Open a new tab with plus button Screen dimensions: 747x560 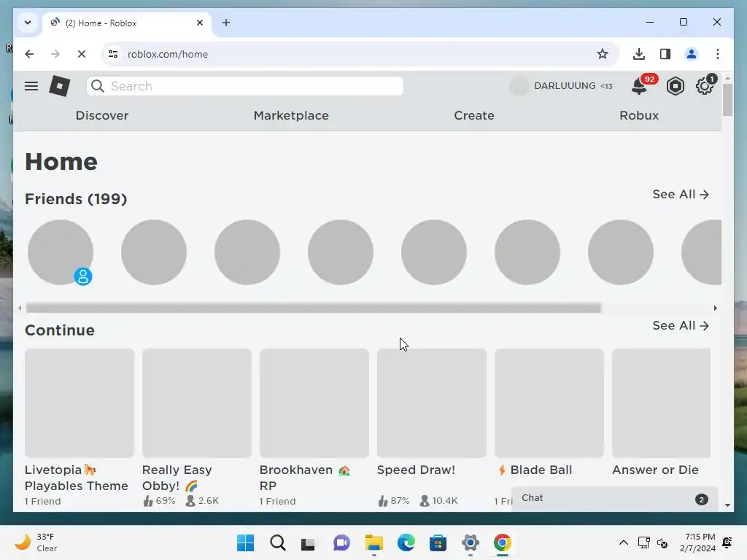(x=226, y=23)
